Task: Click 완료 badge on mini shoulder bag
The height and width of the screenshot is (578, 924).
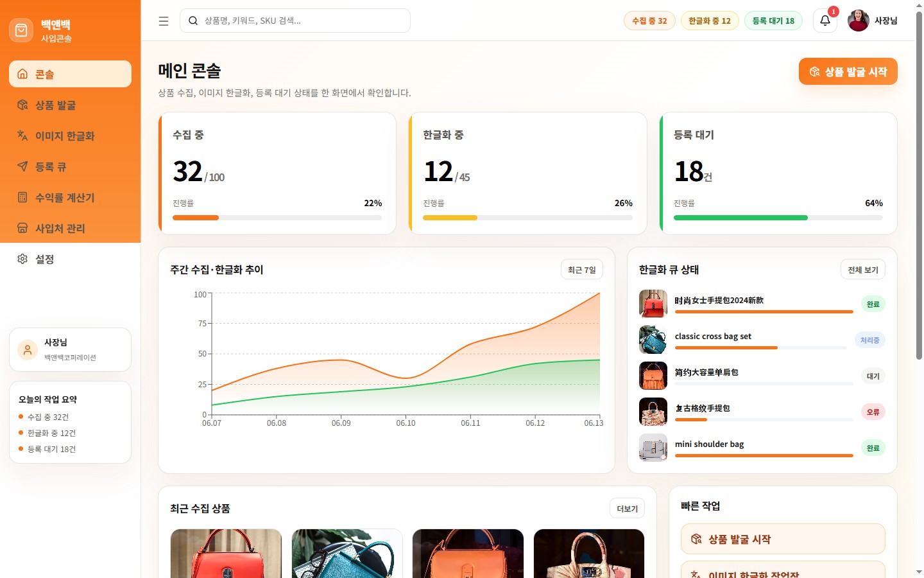Action: tap(873, 448)
